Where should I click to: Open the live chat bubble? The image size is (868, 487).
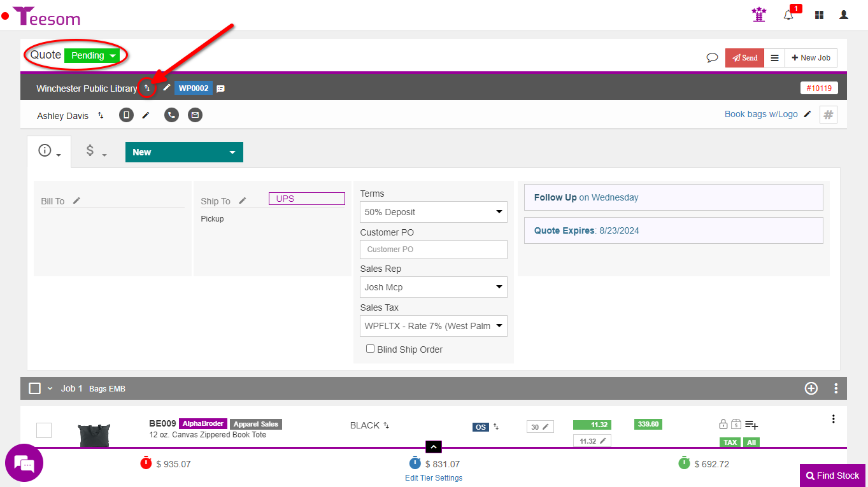click(x=24, y=463)
